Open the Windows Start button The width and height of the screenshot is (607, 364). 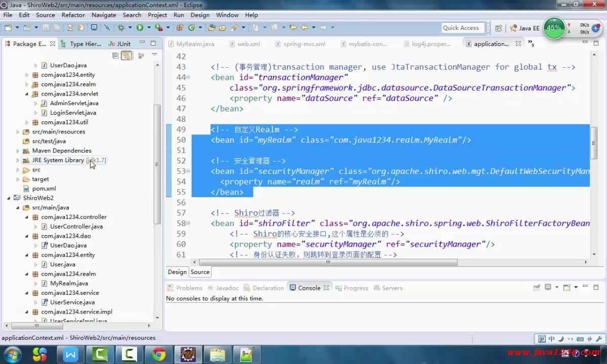click(x=12, y=354)
